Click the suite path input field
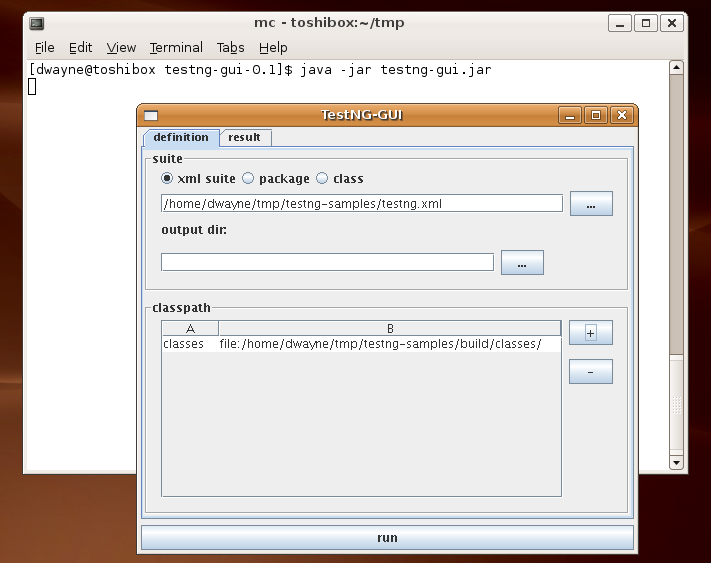 coord(362,204)
